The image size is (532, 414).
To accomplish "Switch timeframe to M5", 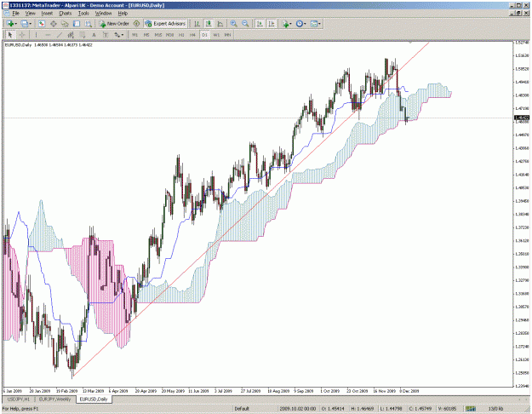I will point(146,35).
